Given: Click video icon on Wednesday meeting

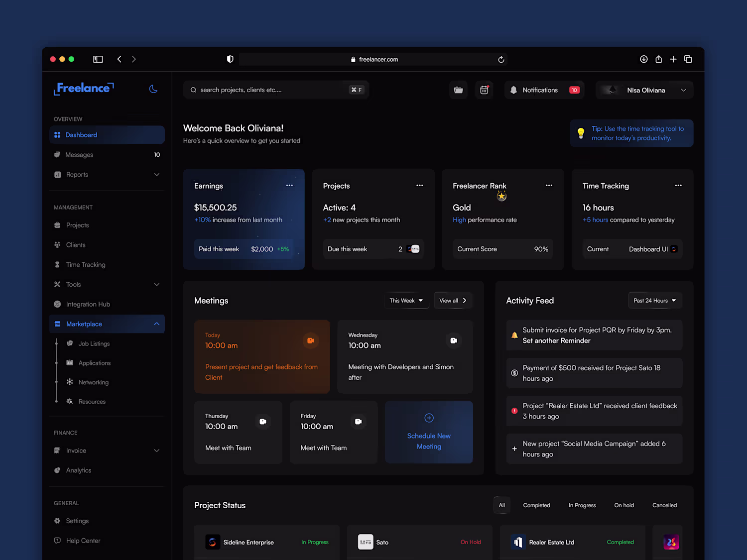Looking at the screenshot, I should point(454,340).
